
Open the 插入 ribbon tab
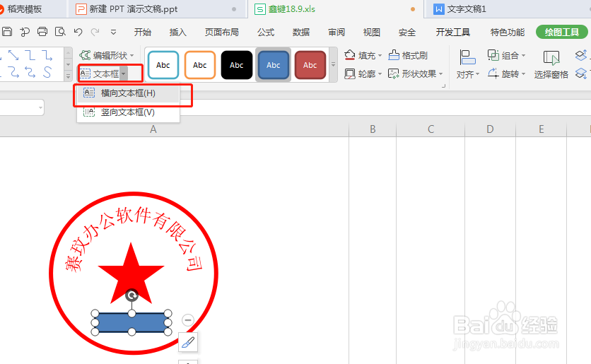[x=178, y=33]
